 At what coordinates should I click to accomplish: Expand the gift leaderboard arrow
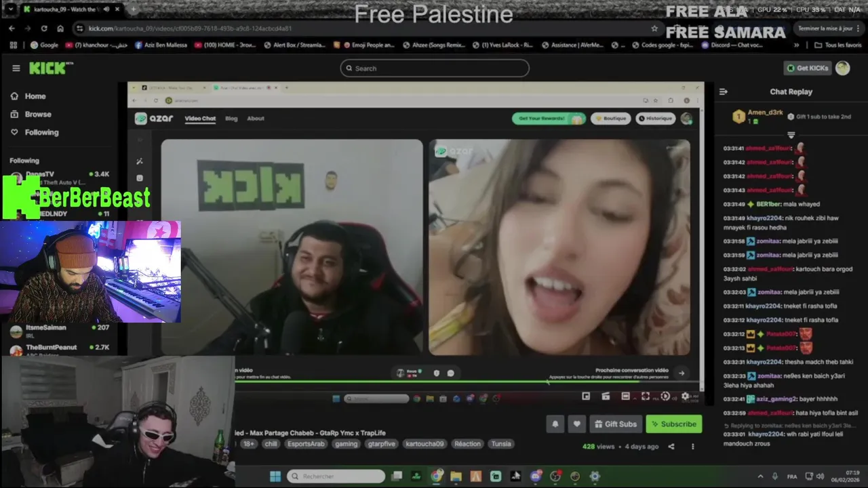[791, 135]
